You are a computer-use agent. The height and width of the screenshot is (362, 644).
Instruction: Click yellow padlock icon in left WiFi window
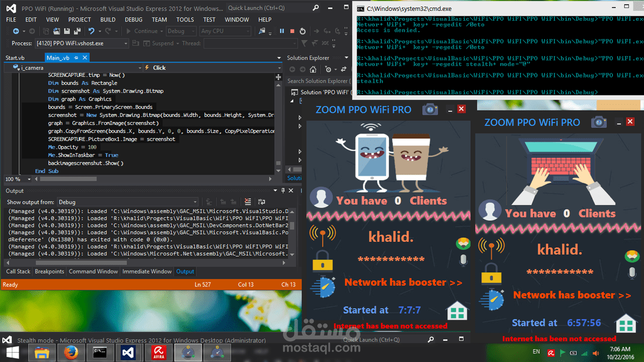(x=323, y=261)
